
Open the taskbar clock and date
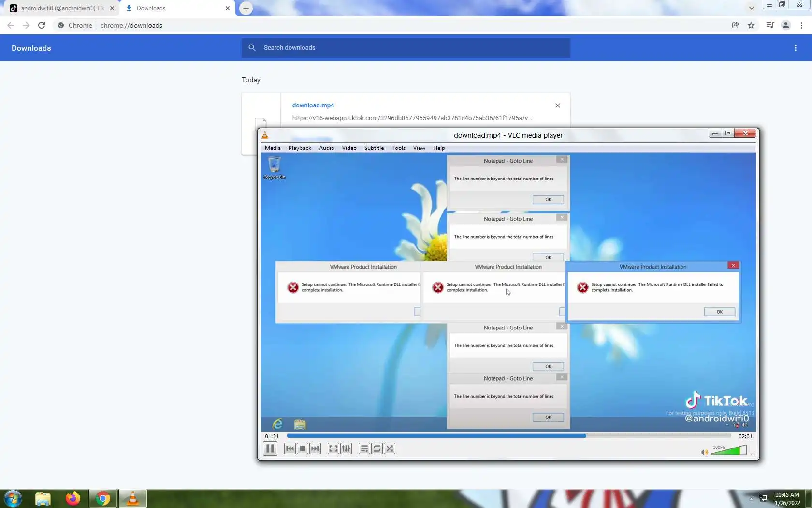pyautogui.click(x=787, y=499)
